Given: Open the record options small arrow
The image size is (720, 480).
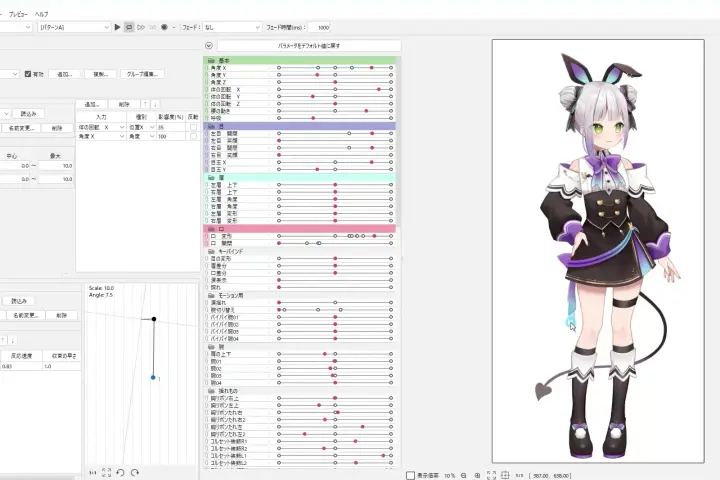Looking at the screenshot, I should pos(174,28).
